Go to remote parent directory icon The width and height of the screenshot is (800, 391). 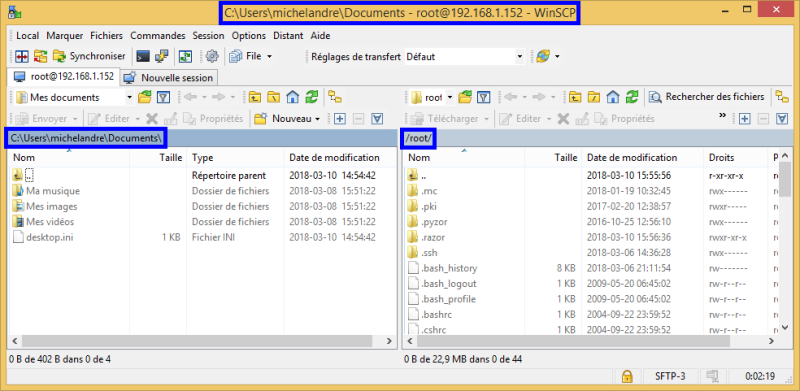point(575,97)
